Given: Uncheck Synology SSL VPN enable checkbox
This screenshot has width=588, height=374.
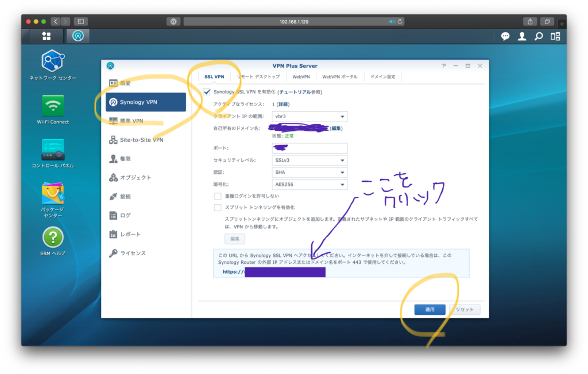Looking at the screenshot, I should pyautogui.click(x=207, y=92).
